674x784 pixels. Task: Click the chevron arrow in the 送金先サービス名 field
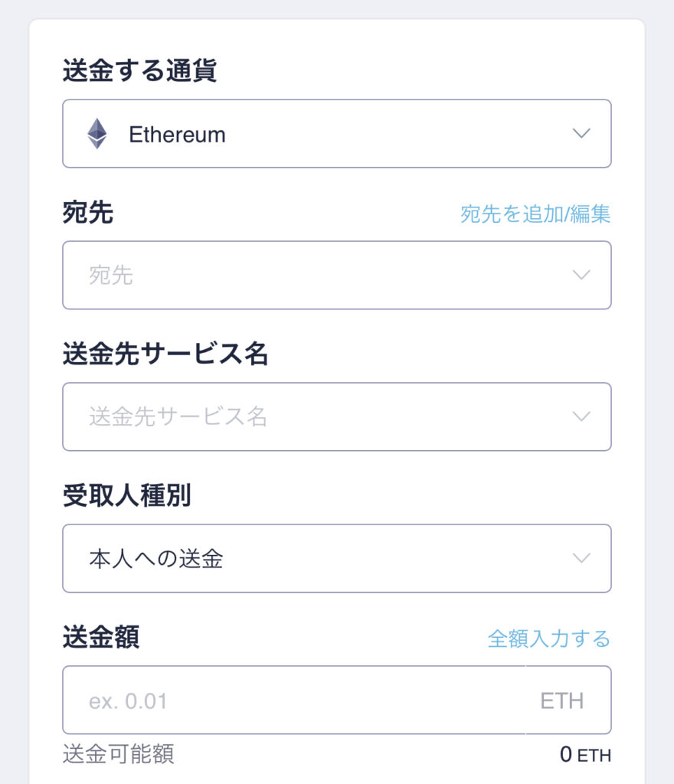click(581, 416)
